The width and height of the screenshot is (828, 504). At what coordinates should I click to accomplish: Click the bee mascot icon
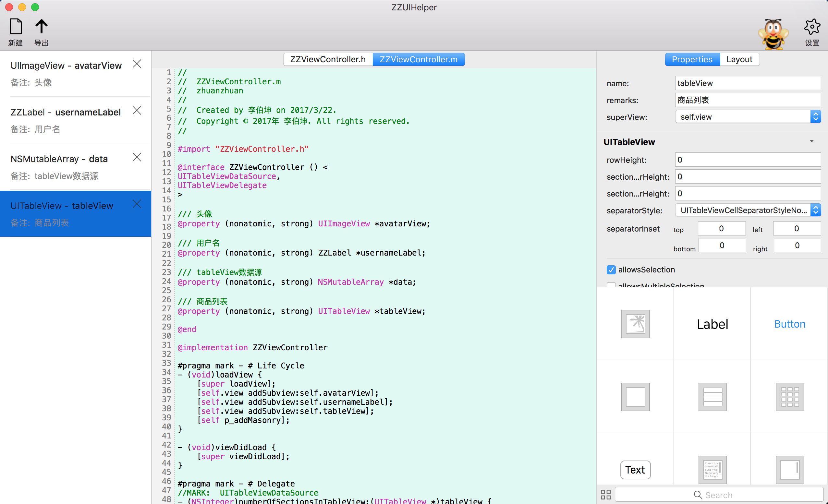point(773,34)
